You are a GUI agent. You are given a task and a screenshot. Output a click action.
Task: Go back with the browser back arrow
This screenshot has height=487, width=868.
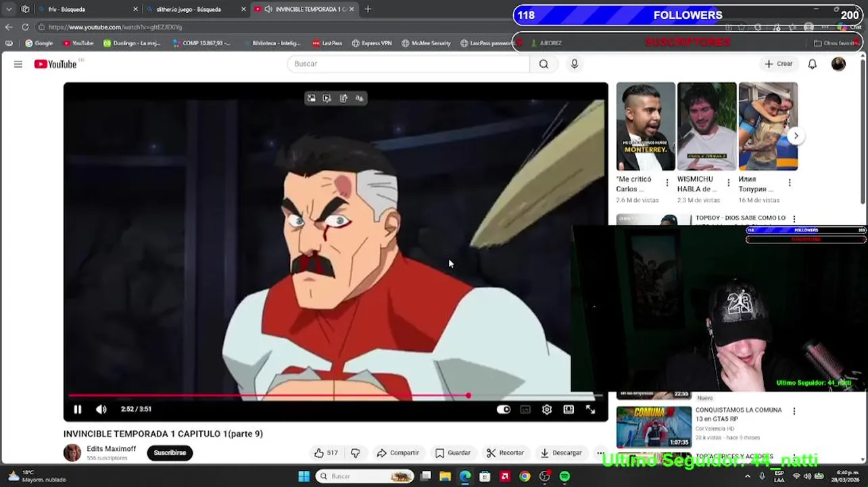coord(9,27)
